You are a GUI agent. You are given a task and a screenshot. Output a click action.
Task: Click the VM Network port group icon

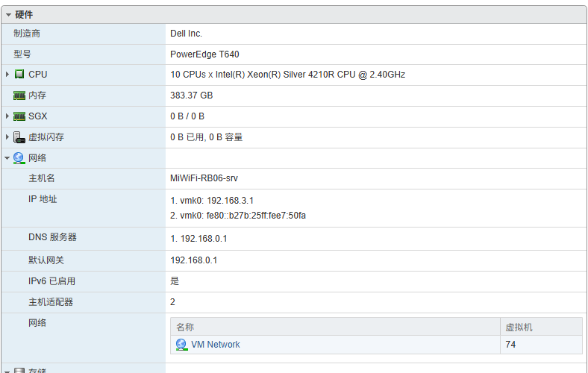[x=181, y=345]
